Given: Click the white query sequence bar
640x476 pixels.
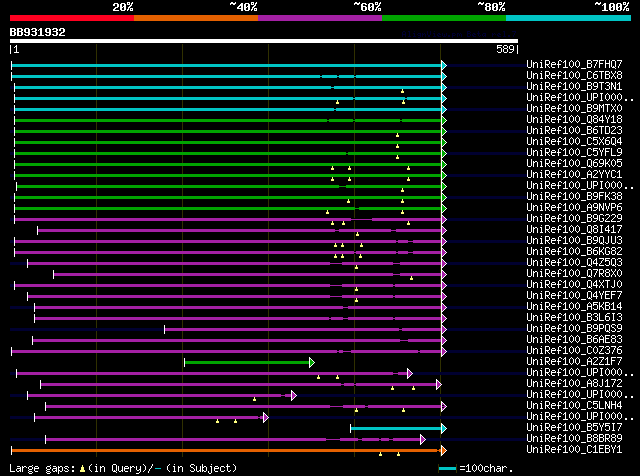Looking at the screenshot, I should (x=264, y=41).
